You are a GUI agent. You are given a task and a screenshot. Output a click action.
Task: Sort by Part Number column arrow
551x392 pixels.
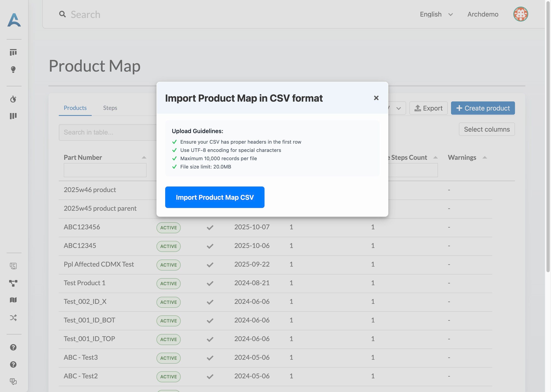click(144, 158)
